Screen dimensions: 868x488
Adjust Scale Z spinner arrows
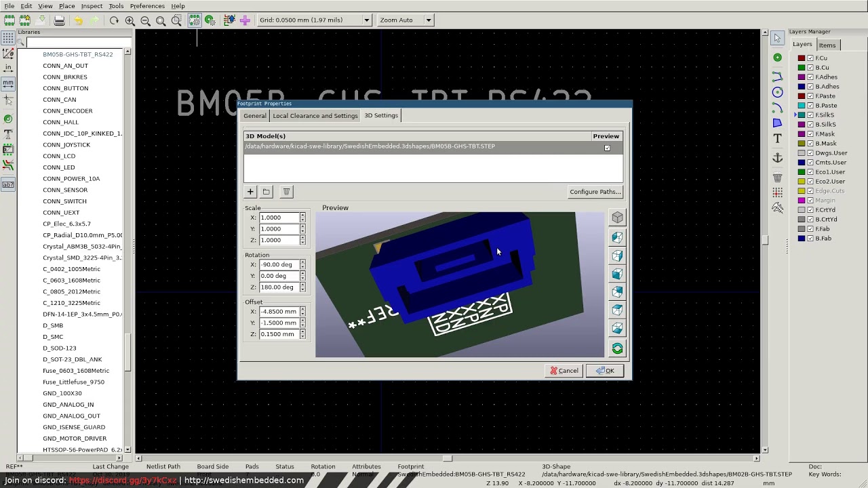(x=302, y=240)
